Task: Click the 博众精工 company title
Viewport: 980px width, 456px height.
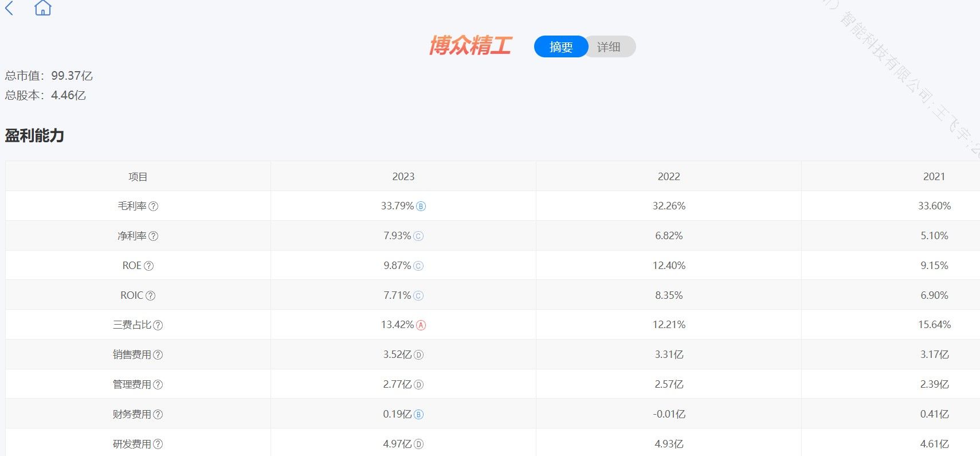Action: [471, 45]
